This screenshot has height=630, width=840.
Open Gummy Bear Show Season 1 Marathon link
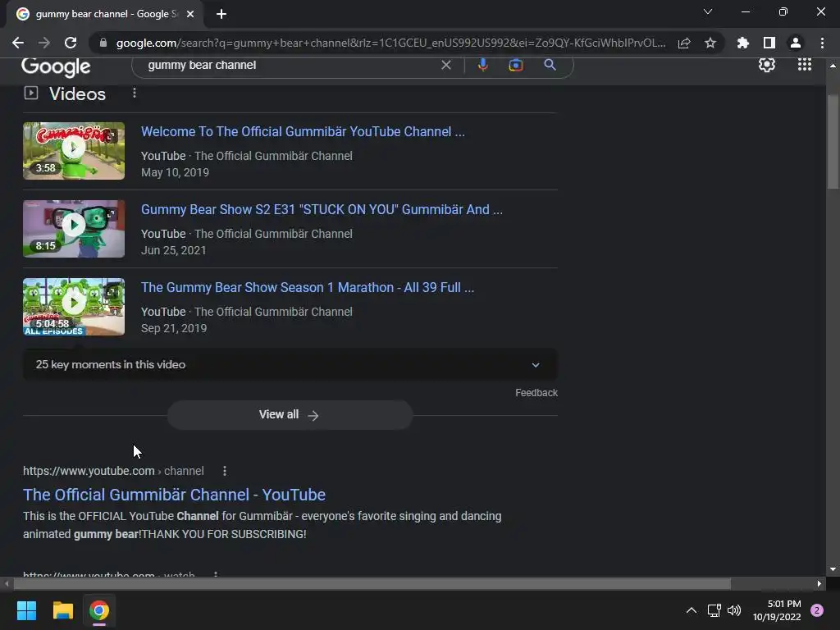coord(308,288)
